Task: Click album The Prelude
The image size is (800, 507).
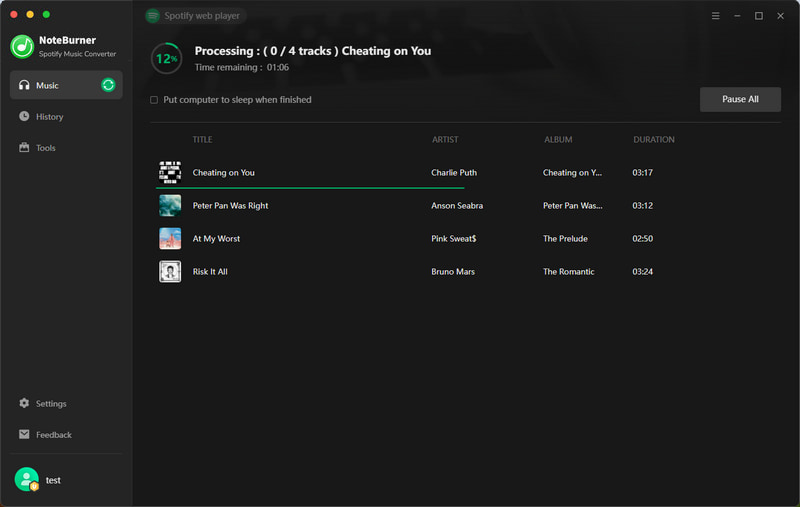Action: click(x=565, y=238)
